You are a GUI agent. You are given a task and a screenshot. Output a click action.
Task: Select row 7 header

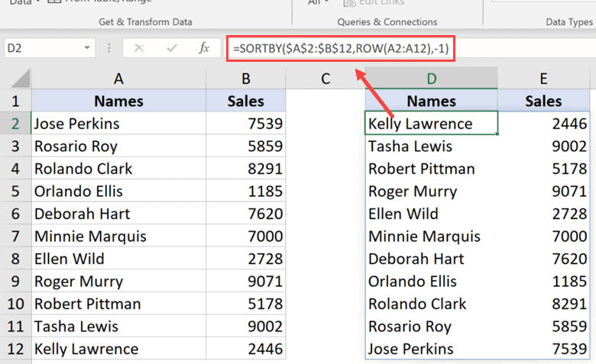click(x=15, y=237)
